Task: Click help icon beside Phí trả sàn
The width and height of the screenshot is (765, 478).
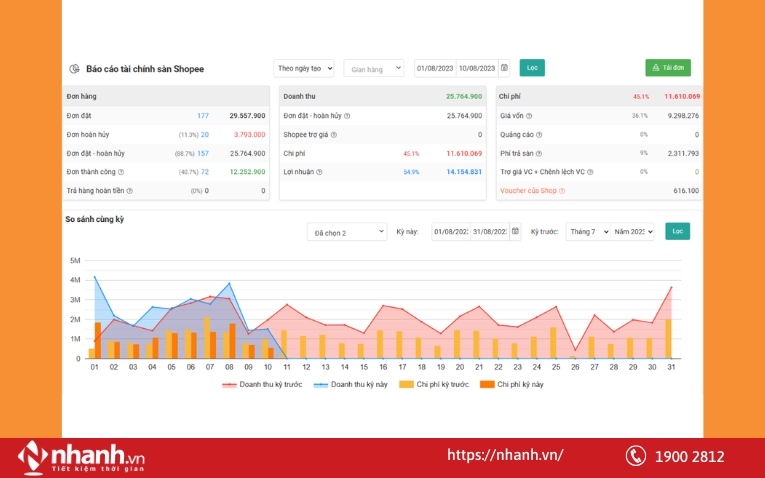Action: [x=539, y=153]
